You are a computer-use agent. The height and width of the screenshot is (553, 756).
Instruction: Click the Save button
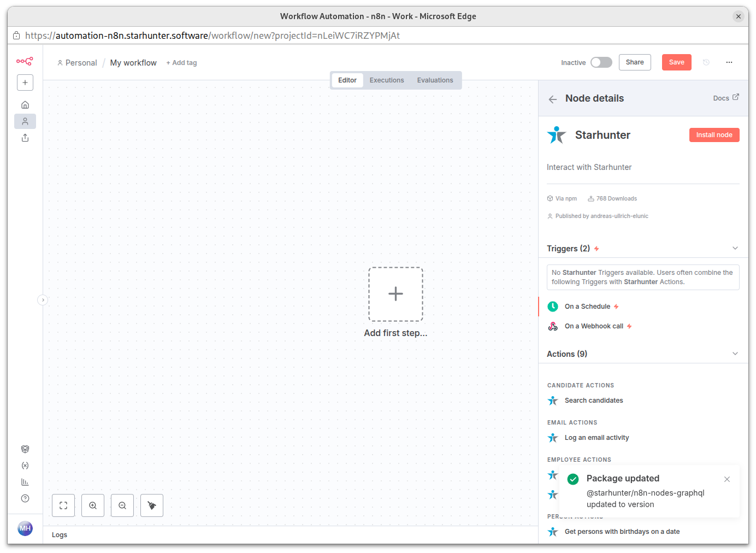(676, 62)
